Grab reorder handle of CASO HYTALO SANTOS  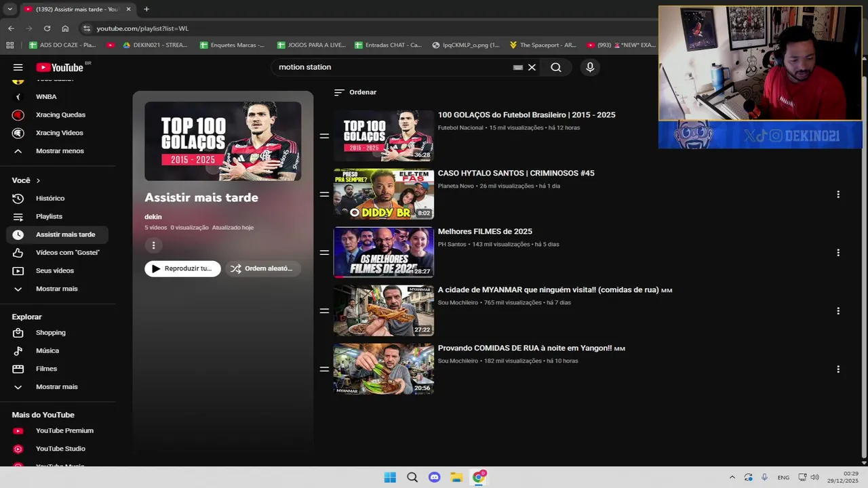click(x=324, y=195)
